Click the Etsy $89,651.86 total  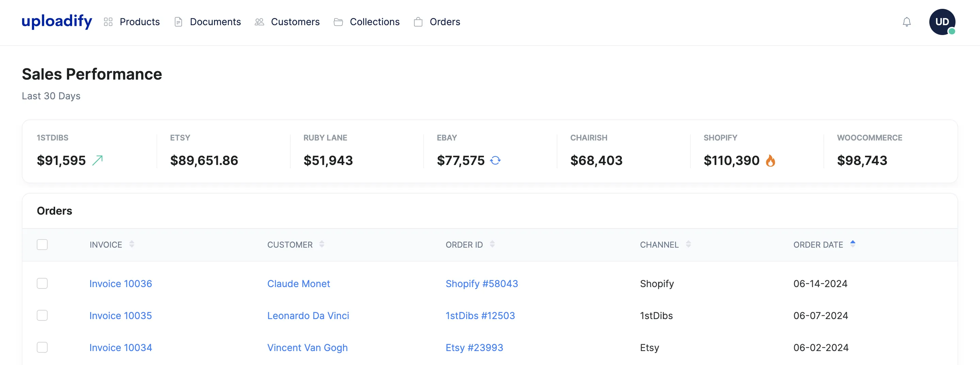tap(204, 161)
